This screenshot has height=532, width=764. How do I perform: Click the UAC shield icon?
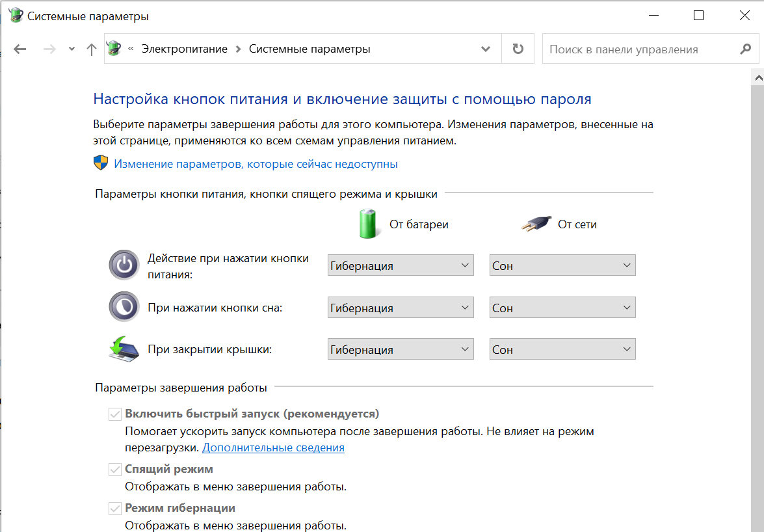[x=101, y=163]
